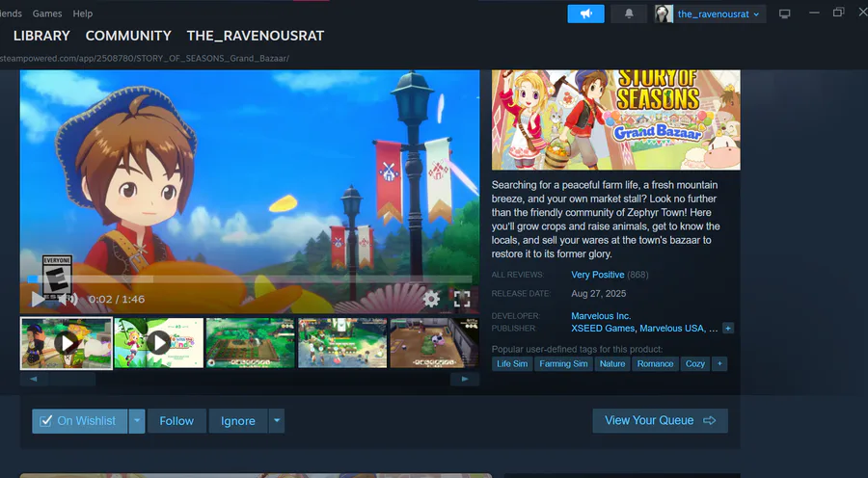Open developer Marvelous Inc. link
Screen dimensions: 868x478
pos(601,316)
